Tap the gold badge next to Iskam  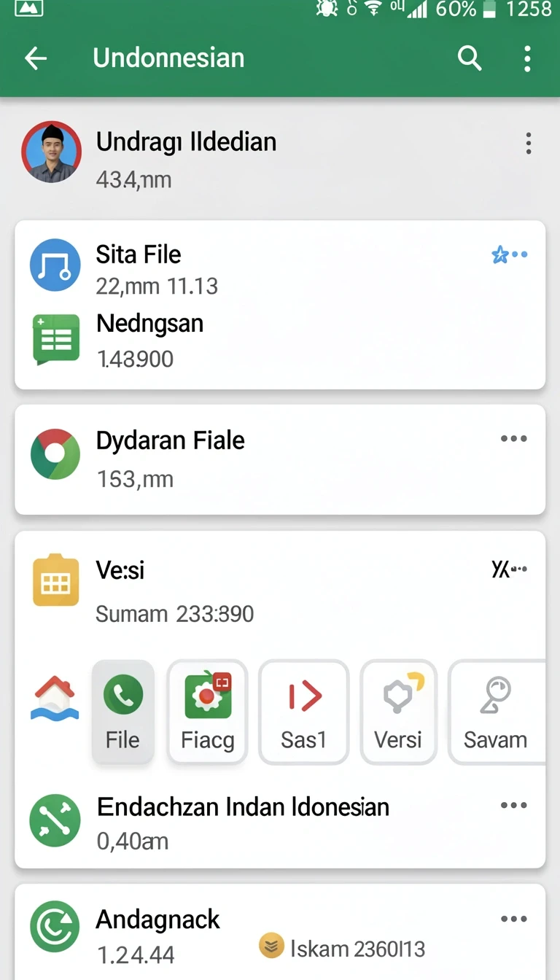[271, 946]
